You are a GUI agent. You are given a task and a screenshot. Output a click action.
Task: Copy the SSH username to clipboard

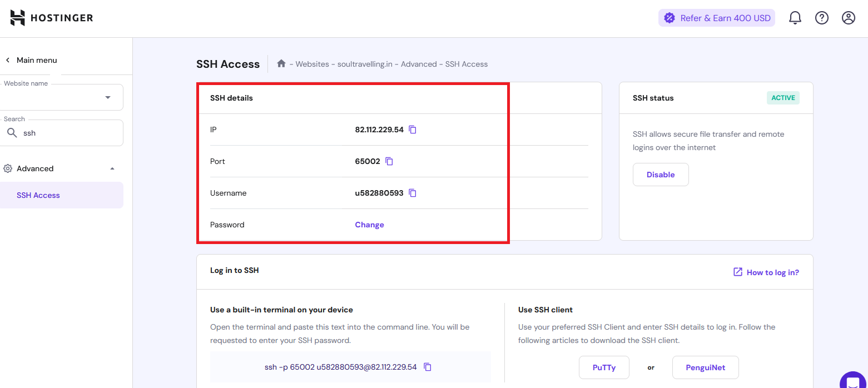pos(413,193)
